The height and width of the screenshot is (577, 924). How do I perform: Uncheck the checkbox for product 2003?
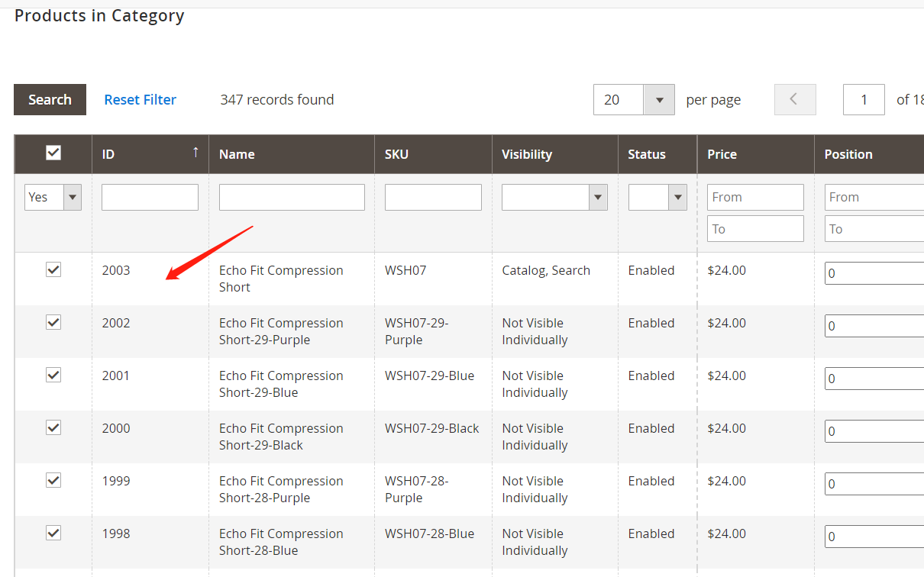[53, 269]
